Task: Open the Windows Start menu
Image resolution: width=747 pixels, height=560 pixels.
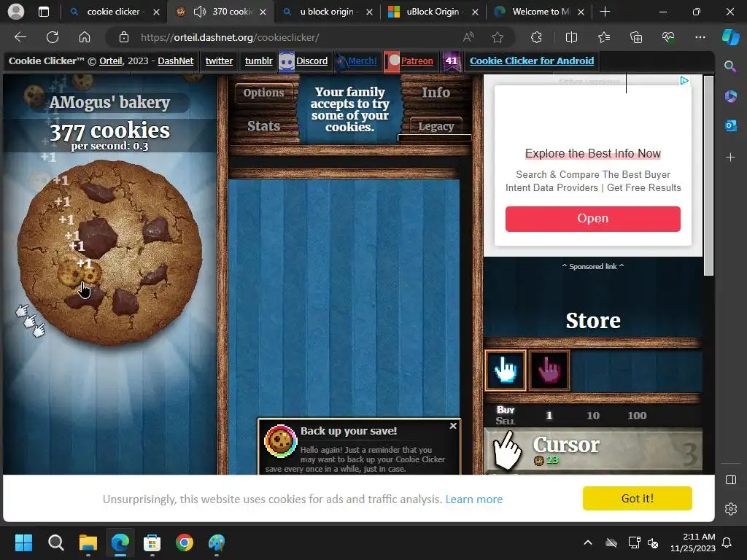Action: click(24, 542)
